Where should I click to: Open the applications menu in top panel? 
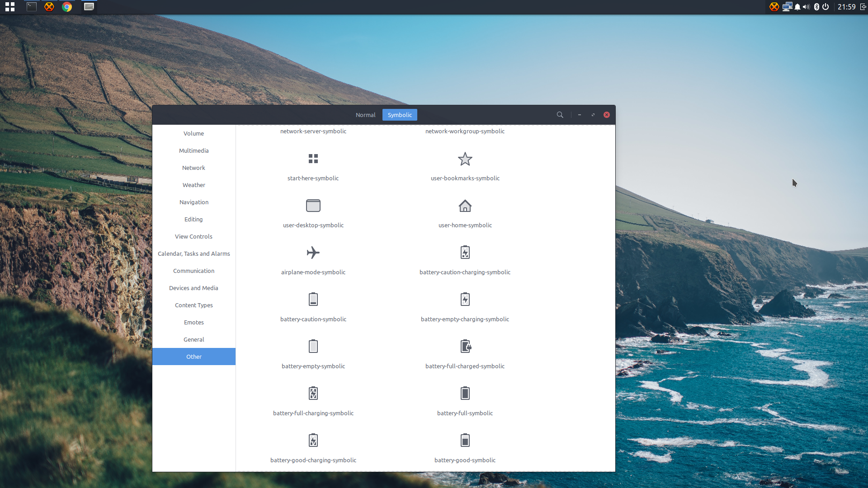[10, 7]
